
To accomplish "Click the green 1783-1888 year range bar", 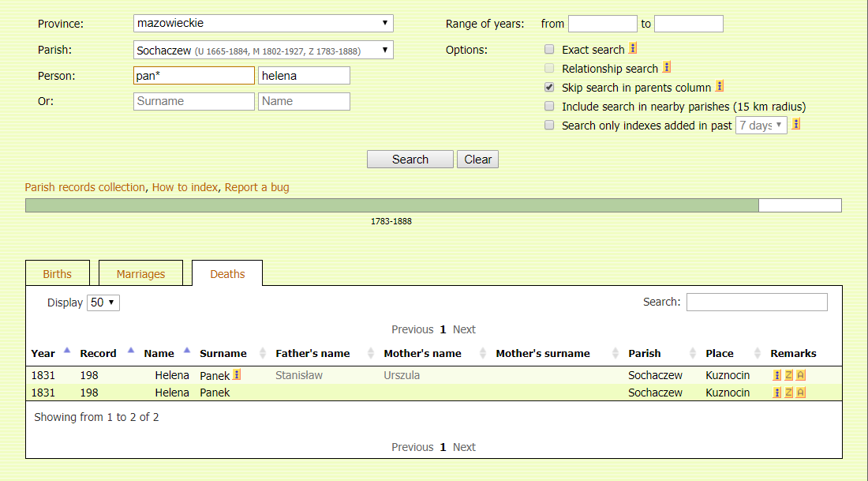I will pos(391,206).
